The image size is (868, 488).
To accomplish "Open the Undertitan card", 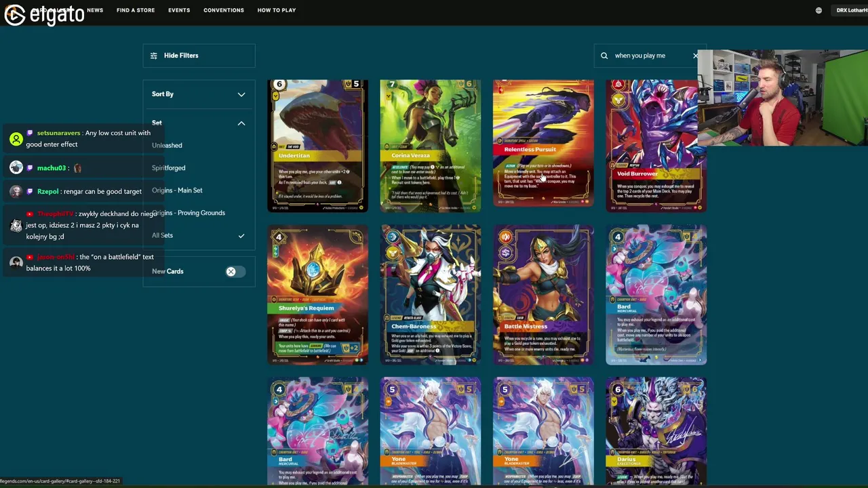I will (318, 146).
